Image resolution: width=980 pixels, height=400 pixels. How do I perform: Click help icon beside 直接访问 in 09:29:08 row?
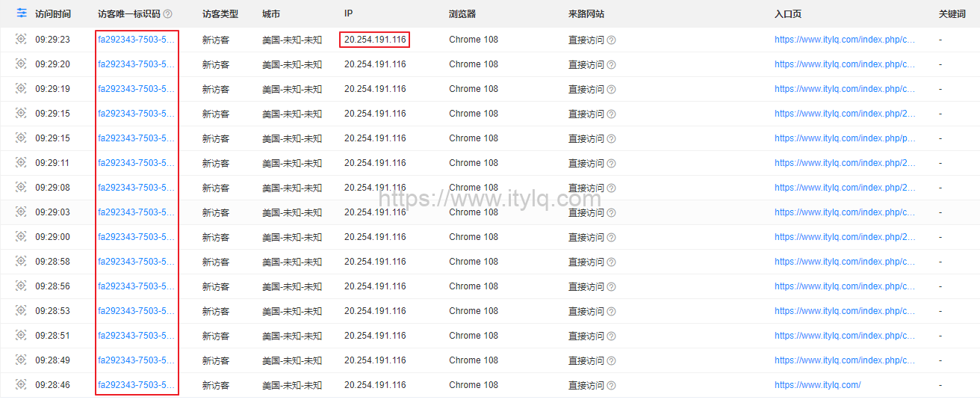click(611, 188)
